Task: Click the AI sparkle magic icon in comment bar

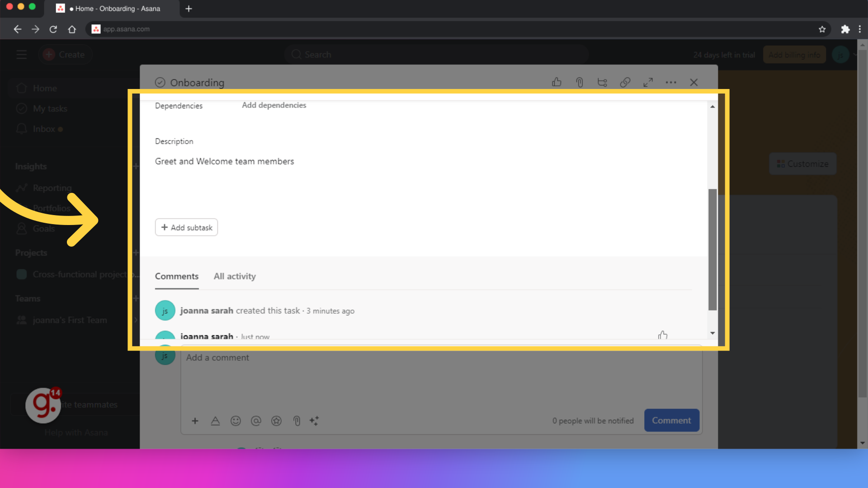Action: coord(315,421)
